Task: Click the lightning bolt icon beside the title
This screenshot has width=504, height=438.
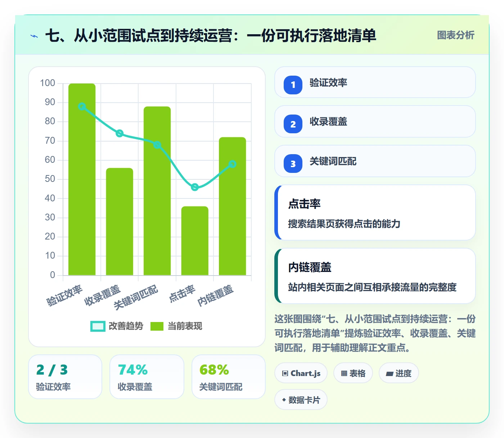Action: [34, 36]
